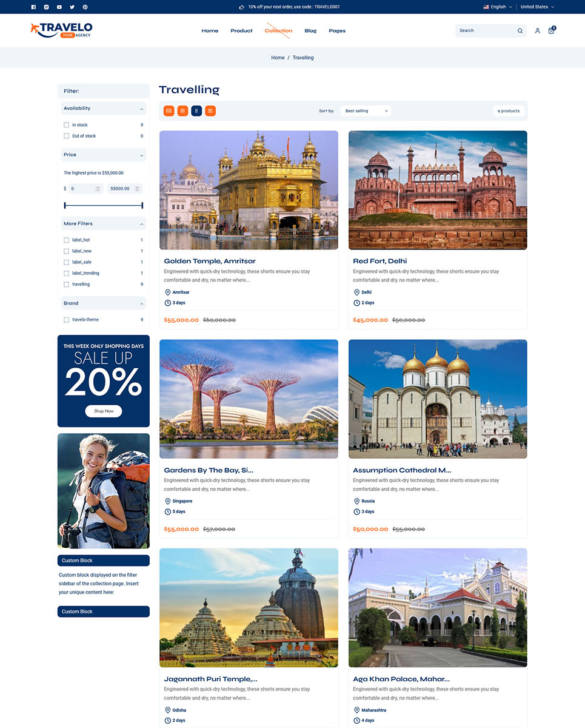585x728 pixels.
Task: Collapse the Availability filter section
Action: pos(142,109)
